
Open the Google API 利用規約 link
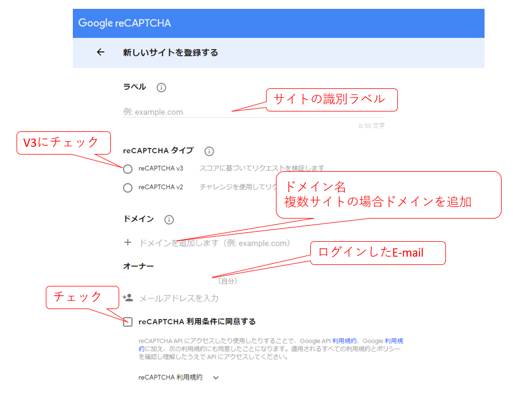click(344, 342)
